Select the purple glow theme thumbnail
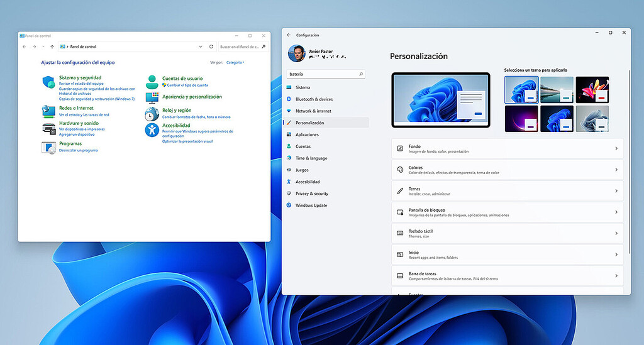The image size is (644, 345). coord(521,119)
